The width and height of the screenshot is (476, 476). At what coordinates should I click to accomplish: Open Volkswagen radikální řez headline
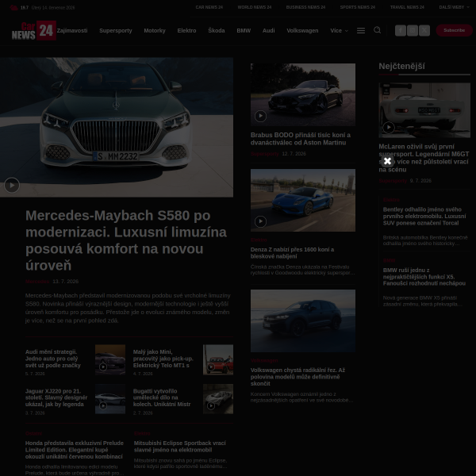(297, 377)
